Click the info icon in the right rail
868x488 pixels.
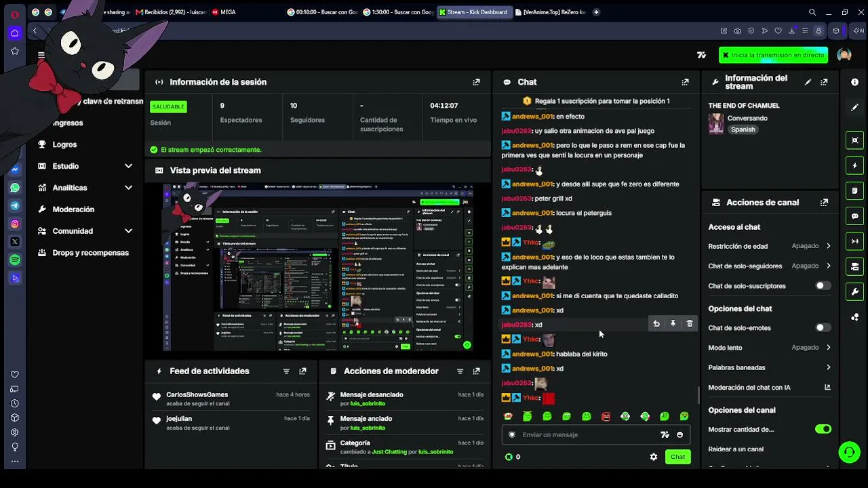click(854, 82)
